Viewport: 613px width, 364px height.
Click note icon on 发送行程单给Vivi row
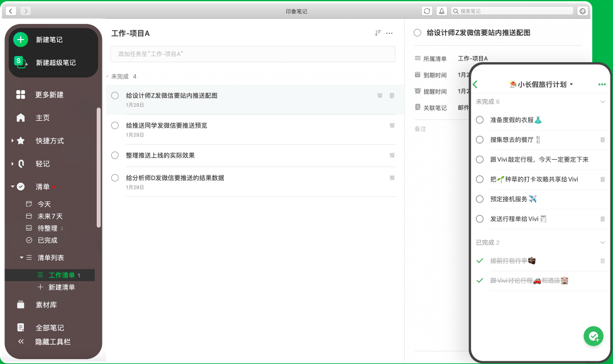(602, 219)
